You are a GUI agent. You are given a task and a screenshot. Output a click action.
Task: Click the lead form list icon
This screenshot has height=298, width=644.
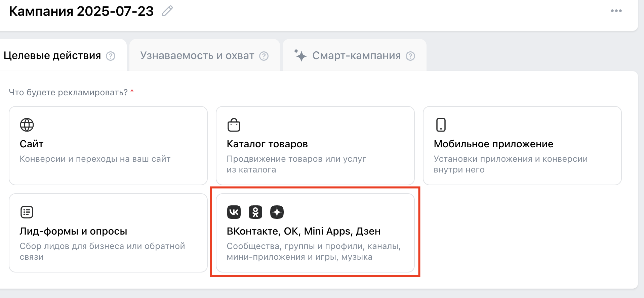[27, 212]
